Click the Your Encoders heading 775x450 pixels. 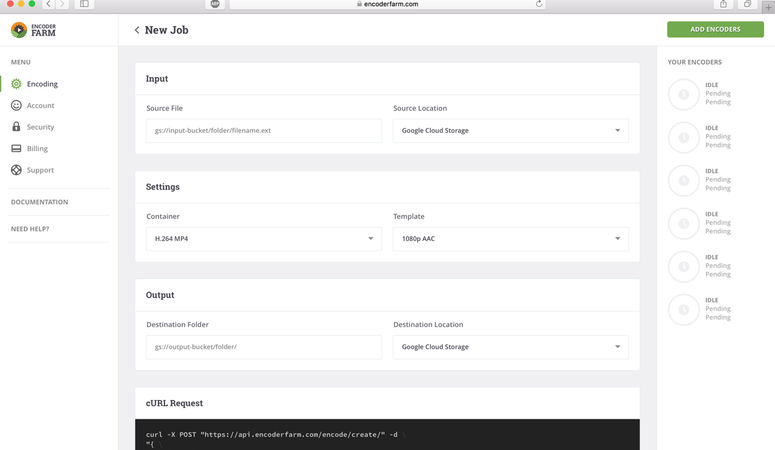pyautogui.click(x=694, y=62)
